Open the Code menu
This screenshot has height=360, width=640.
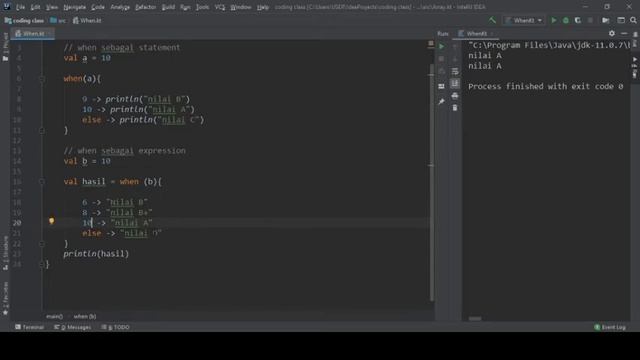tap(98, 7)
